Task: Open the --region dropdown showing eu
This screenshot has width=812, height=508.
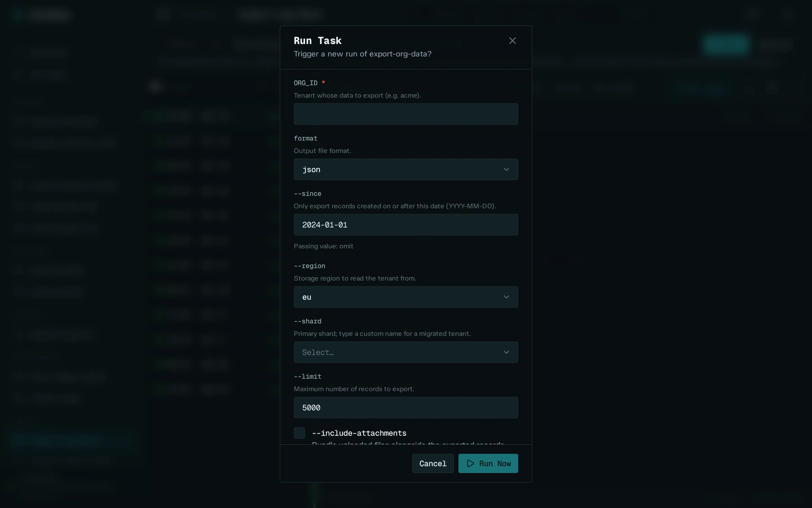Action: tap(406, 297)
